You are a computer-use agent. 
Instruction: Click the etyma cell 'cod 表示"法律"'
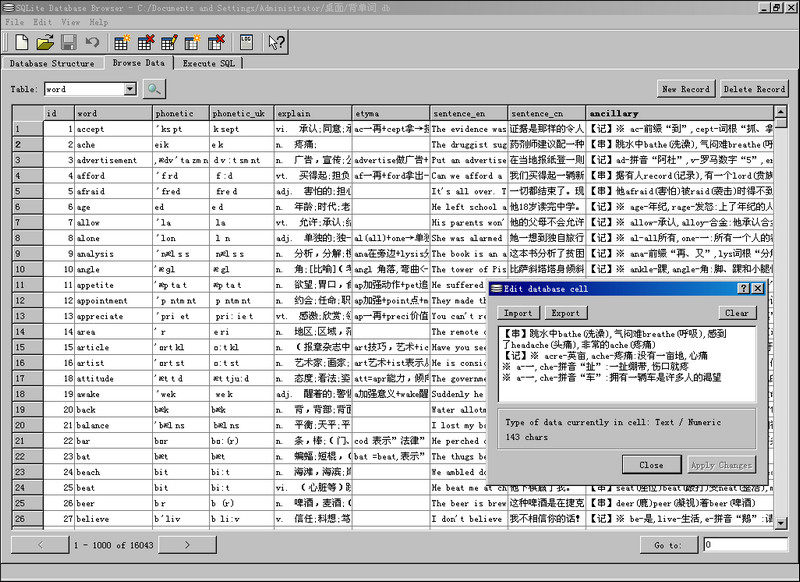click(391, 441)
